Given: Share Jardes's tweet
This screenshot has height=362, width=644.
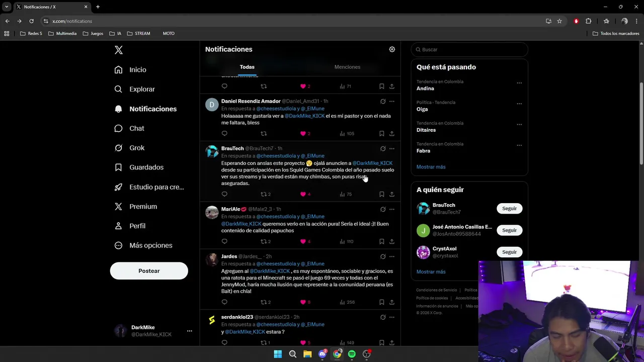Looking at the screenshot, I should 391,302.
